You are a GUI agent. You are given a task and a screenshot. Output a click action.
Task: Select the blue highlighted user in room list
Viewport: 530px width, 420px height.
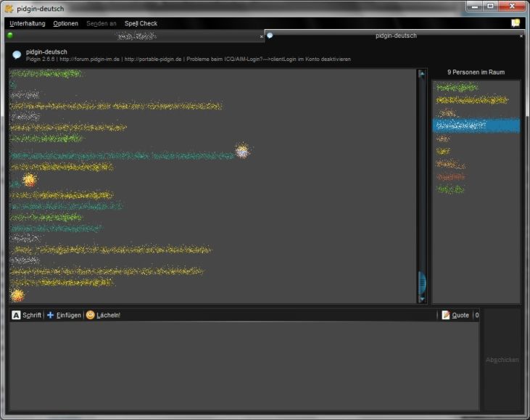click(x=476, y=125)
